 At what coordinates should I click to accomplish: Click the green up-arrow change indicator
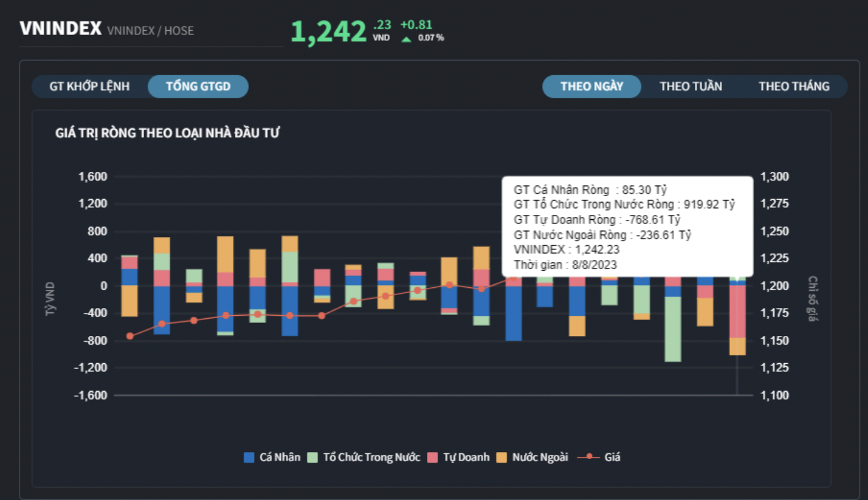(x=407, y=39)
